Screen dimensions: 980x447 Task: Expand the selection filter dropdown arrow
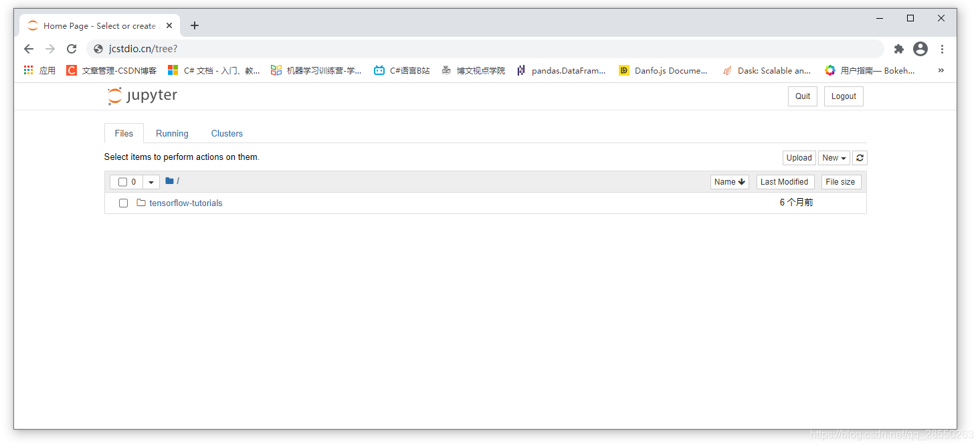[151, 181]
